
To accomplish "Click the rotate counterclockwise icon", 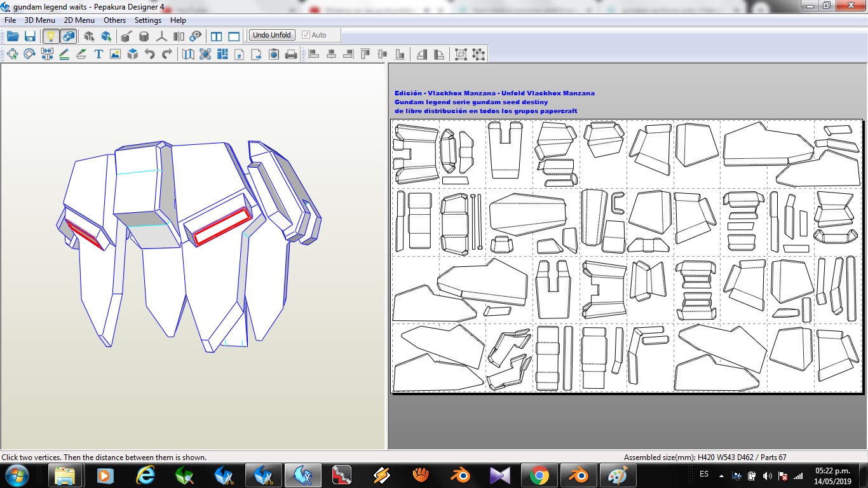I will point(422,54).
